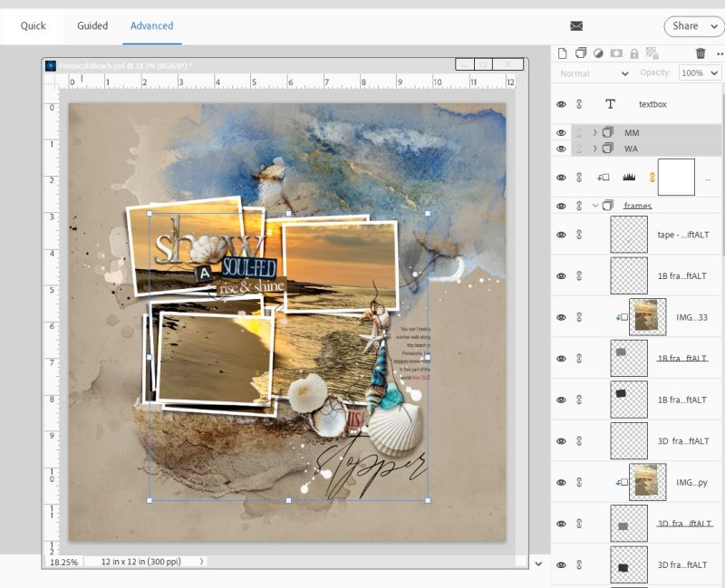This screenshot has height=588, width=725.
Task: Click the link icon on Levels adjustment layer
Action: (x=579, y=178)
